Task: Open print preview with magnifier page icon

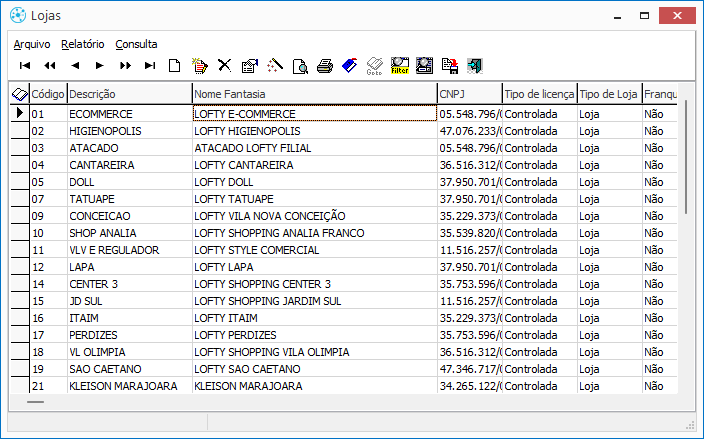Action: pos(300,66)
